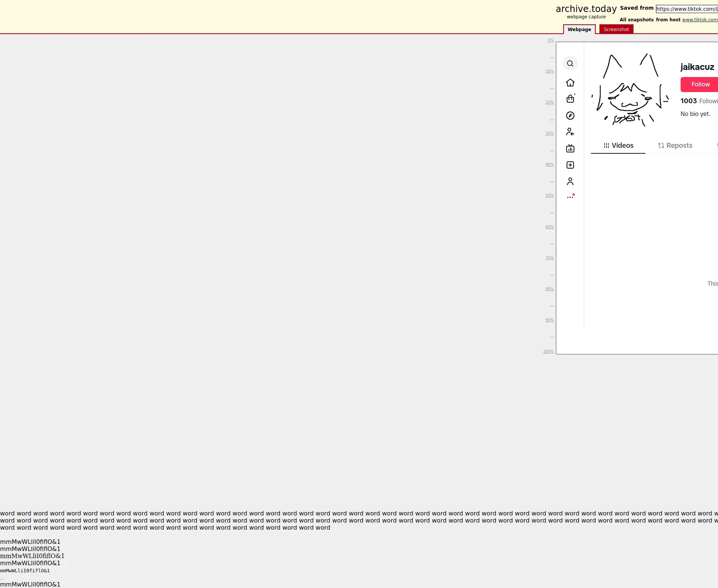
Task: Open the Profile person icon
Action: point(570,181)
